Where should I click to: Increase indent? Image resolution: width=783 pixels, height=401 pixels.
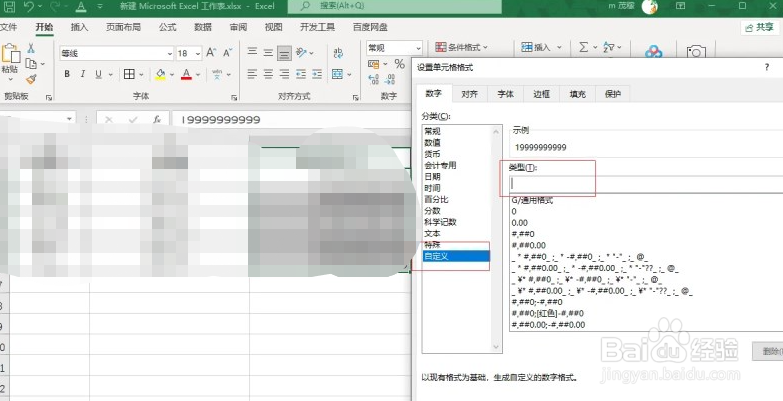[x=317, y=74]
